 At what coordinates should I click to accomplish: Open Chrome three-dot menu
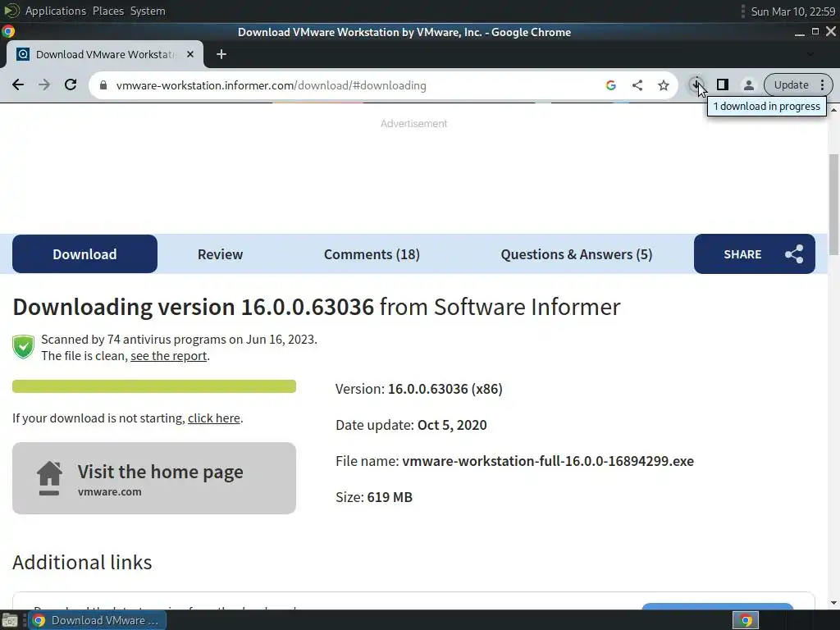[822, 84]
